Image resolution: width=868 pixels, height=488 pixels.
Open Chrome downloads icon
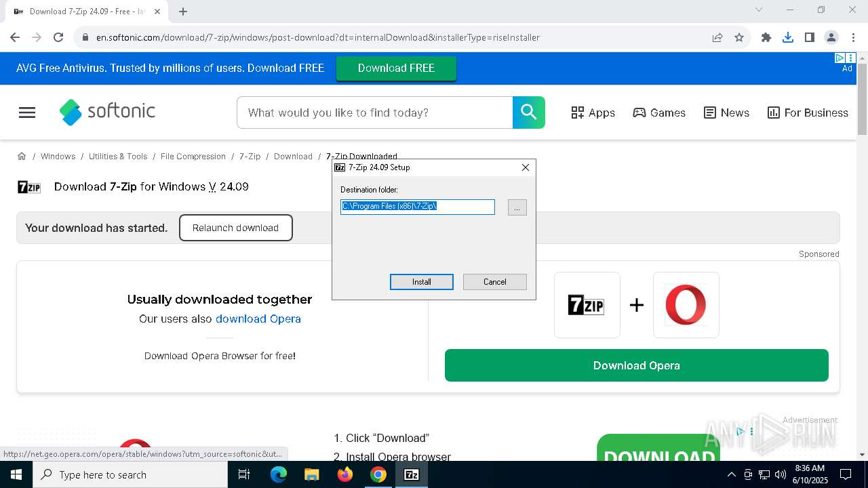(788, 37)
